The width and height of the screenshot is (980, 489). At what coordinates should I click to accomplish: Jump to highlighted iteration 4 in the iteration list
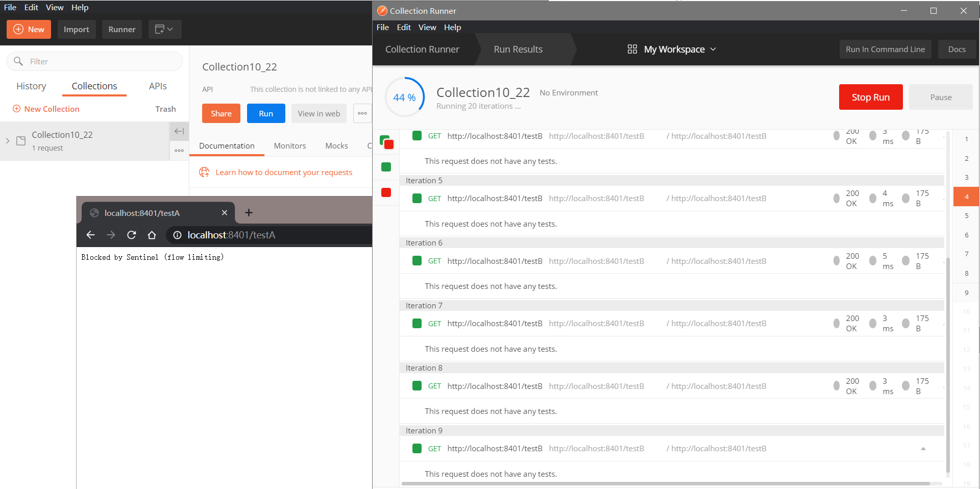(966, 197)
